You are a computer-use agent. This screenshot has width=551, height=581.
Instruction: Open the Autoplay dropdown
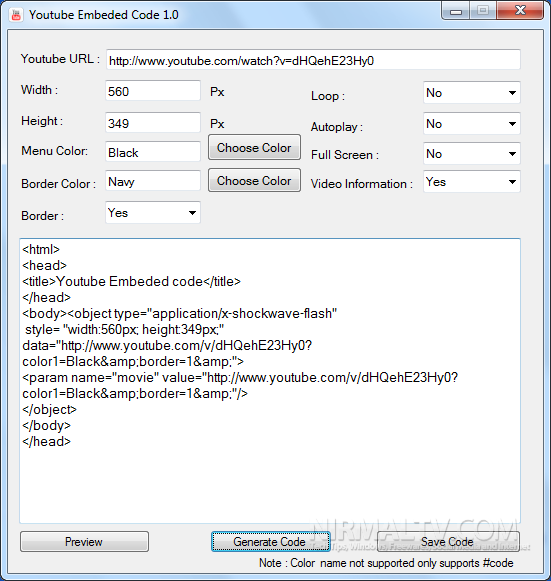point(472,124)
